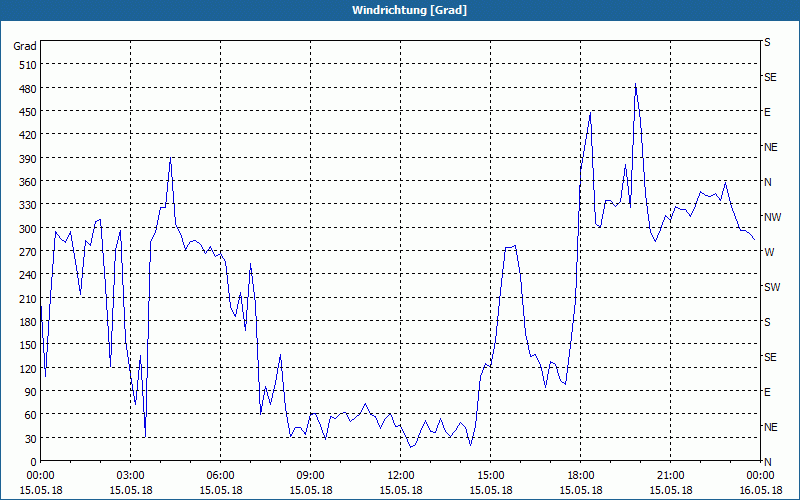Click the E compass label level with 90
The height and width of the screenshot is (500, 800).
coord(767,392)
